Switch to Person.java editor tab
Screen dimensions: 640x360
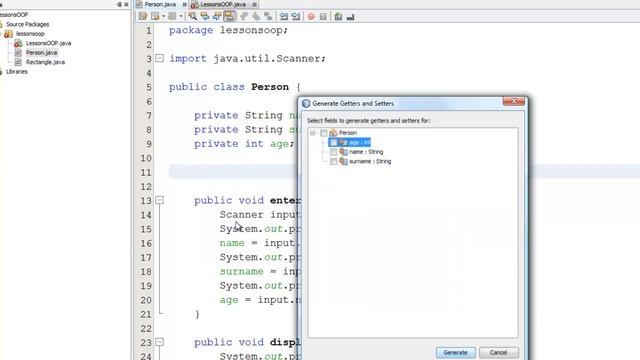pyautogui.click(x=160, y=4)
